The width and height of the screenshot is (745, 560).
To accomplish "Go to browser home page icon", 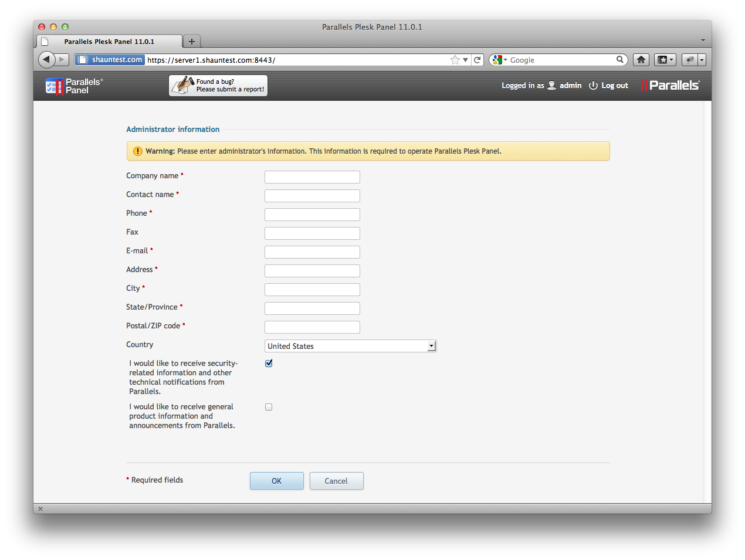I will (x=641, y=60).
